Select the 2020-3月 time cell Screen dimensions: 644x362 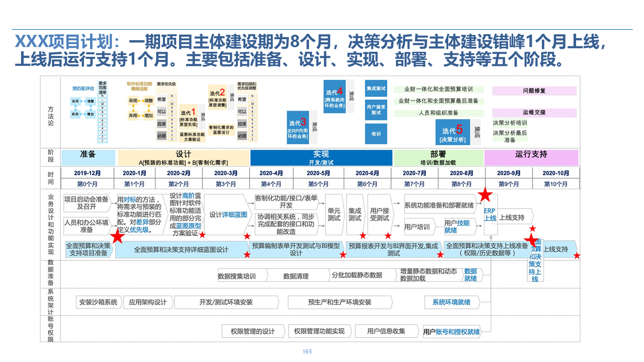pos(226,173)
